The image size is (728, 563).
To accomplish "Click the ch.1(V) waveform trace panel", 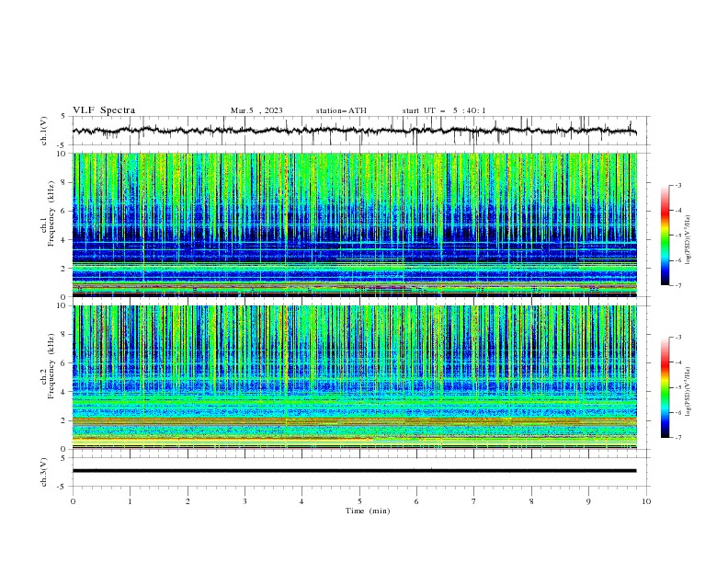I will point(361,131).
